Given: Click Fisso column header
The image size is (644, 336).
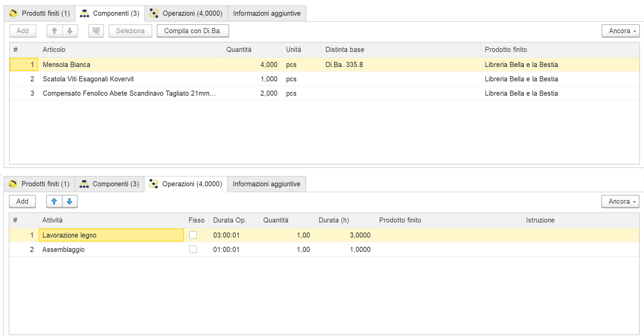Looking at the screenshot, I should tap(196, 220).
